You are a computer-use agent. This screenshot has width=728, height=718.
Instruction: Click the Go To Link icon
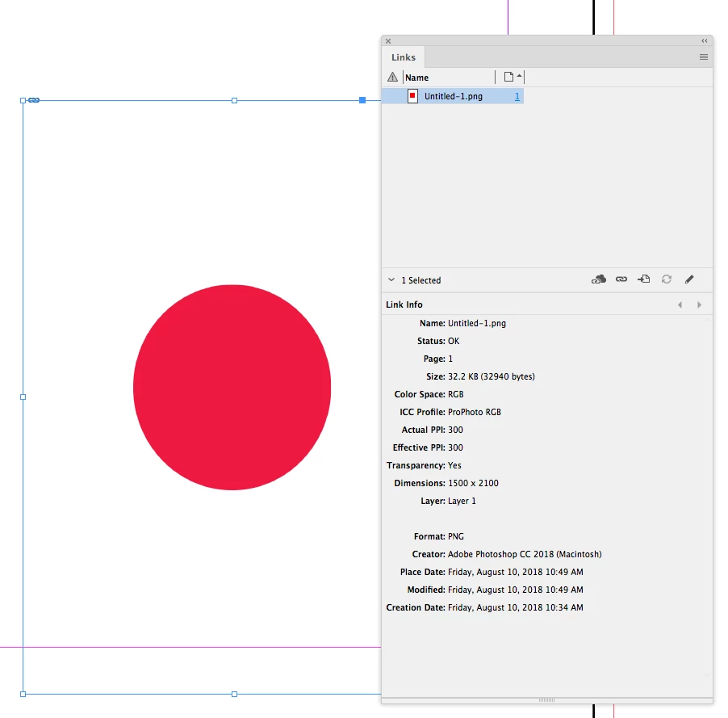point(644,279)
